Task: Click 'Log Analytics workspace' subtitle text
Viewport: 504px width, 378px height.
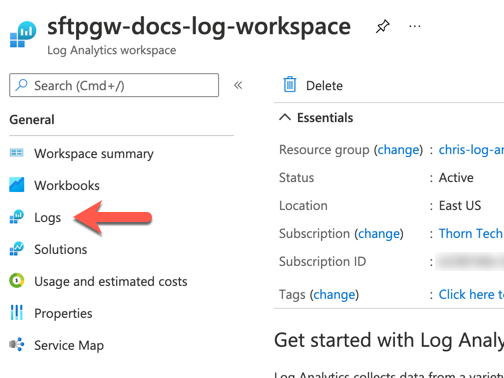Action: (x=112, y=50)
